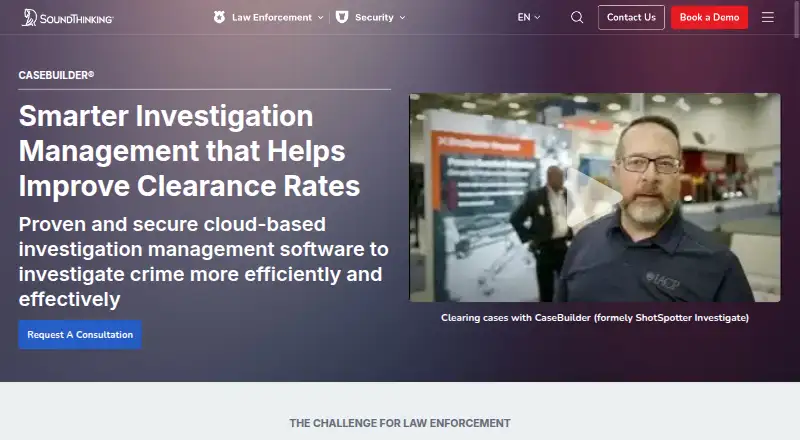Expand the Security menu chevron
Screen dimensions: 800x440
tap(402, 17)
